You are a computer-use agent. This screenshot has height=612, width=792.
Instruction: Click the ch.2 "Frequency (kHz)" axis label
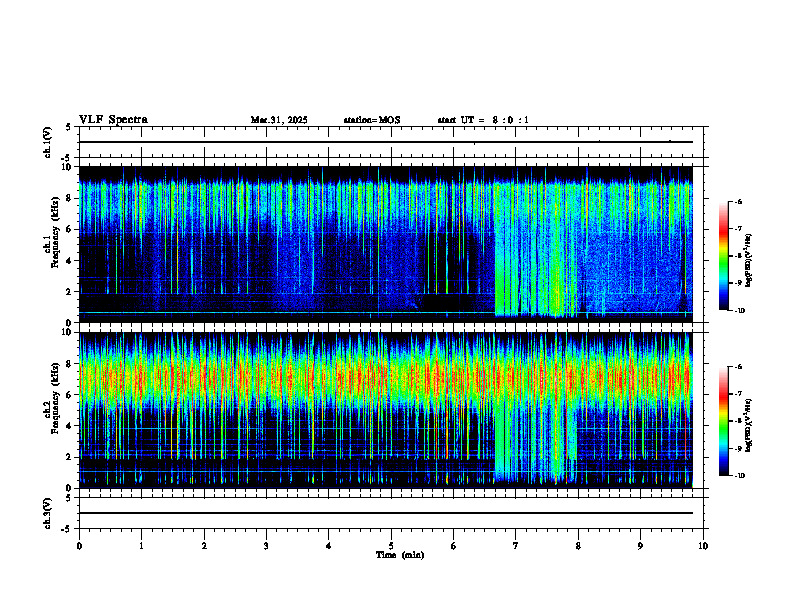pyautogui.click(x=56, y=398)
